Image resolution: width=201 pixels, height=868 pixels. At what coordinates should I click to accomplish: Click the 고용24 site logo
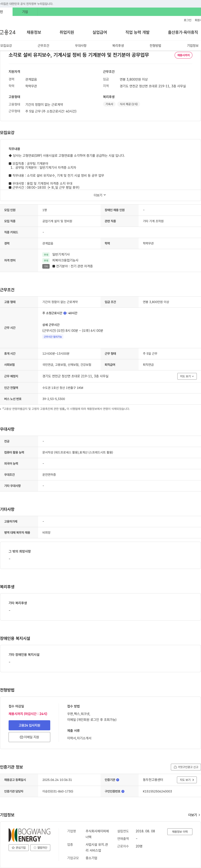point(8,32)
